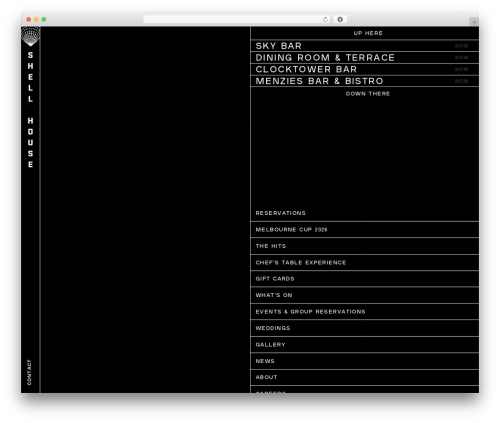Image resolution: width=500 pixels, height=423 pixels.
Task: Click the NOW label in Menzies Bar & Bistro row
Action: point(461,81)
